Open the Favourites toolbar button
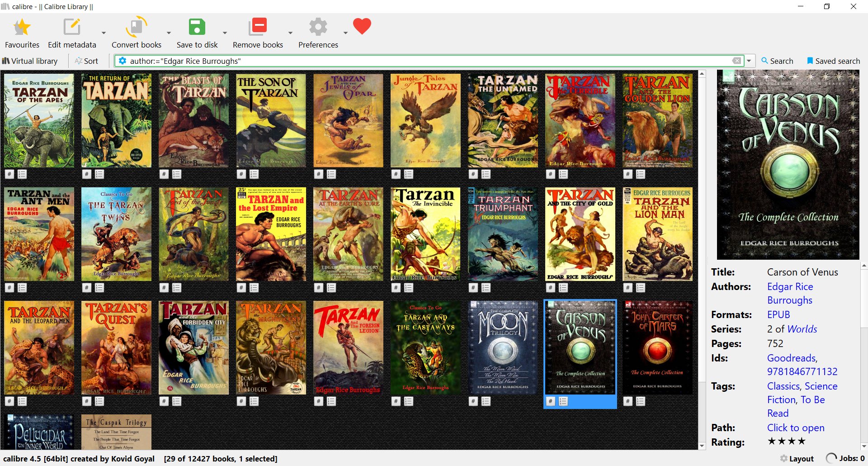This screenshot has width=868, height=466. pyautogui.click(x=22, y=33)
